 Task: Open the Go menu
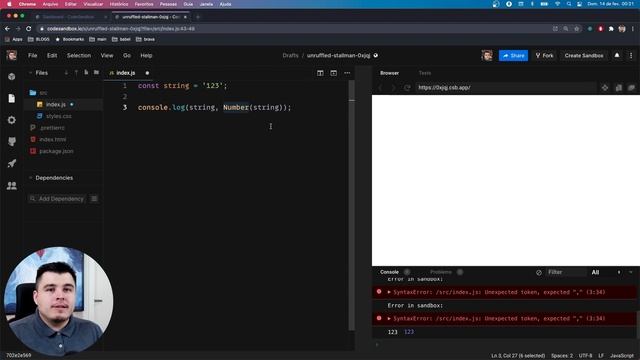click(x=127, y=55)
